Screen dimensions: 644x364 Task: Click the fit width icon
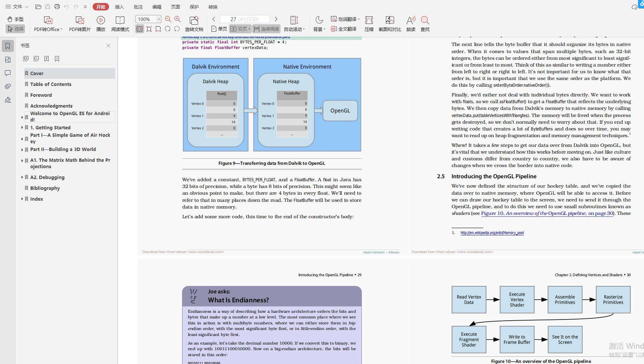click(x=158, y=29)
